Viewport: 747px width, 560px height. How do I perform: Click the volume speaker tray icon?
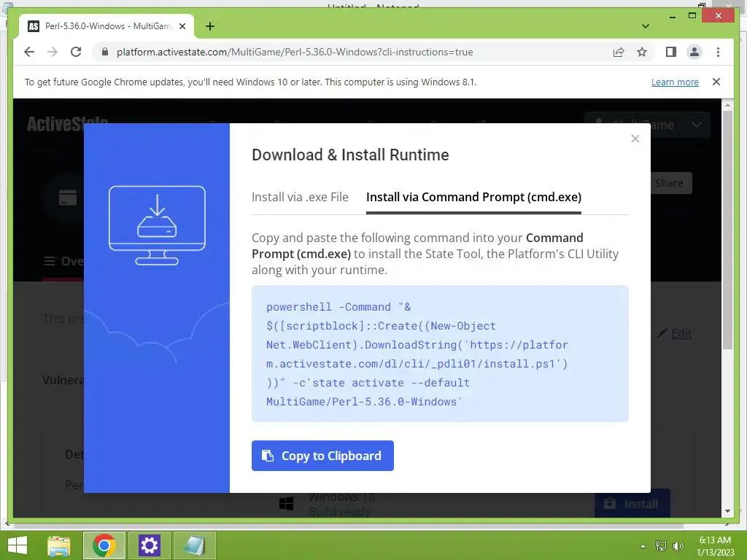678,545
